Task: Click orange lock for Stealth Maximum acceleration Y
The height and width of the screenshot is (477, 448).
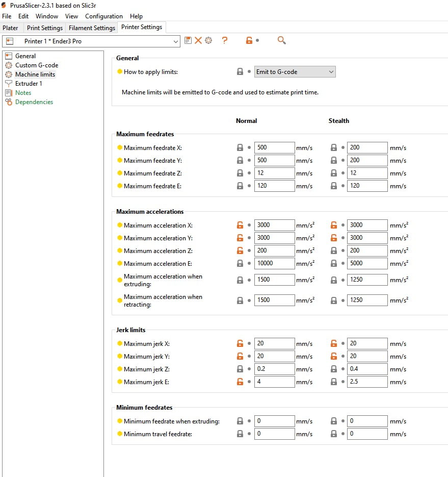Action: [334, 238]
